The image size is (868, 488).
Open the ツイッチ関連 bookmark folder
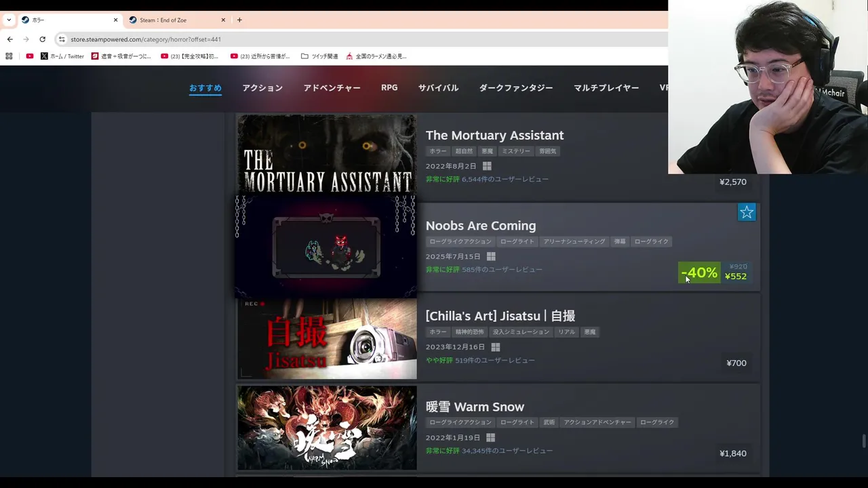(319, 56)
